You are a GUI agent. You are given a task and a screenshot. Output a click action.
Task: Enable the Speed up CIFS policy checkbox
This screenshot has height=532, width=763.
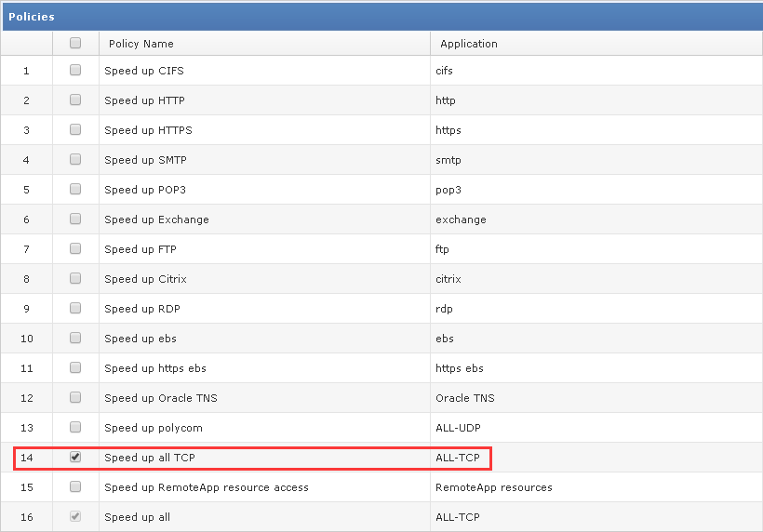[x=75, y=70]
